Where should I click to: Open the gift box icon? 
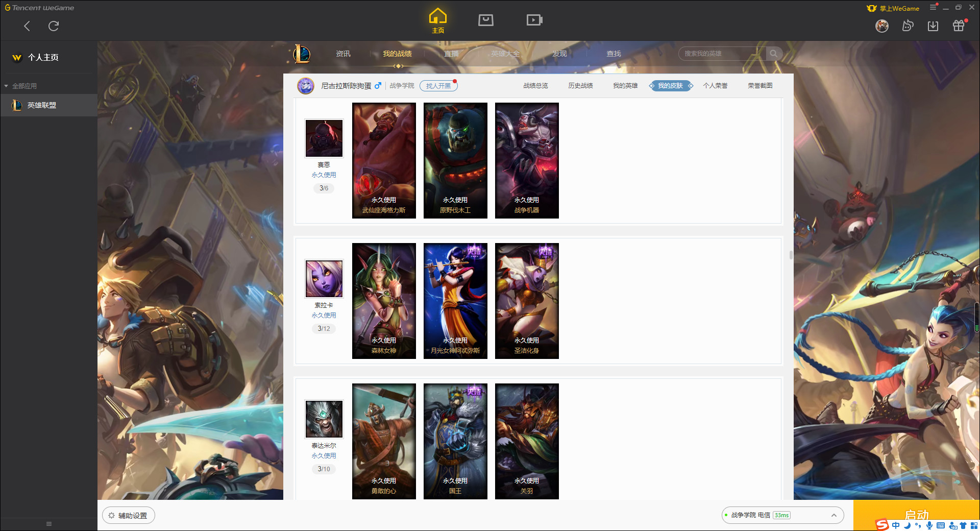click(959, 26)
